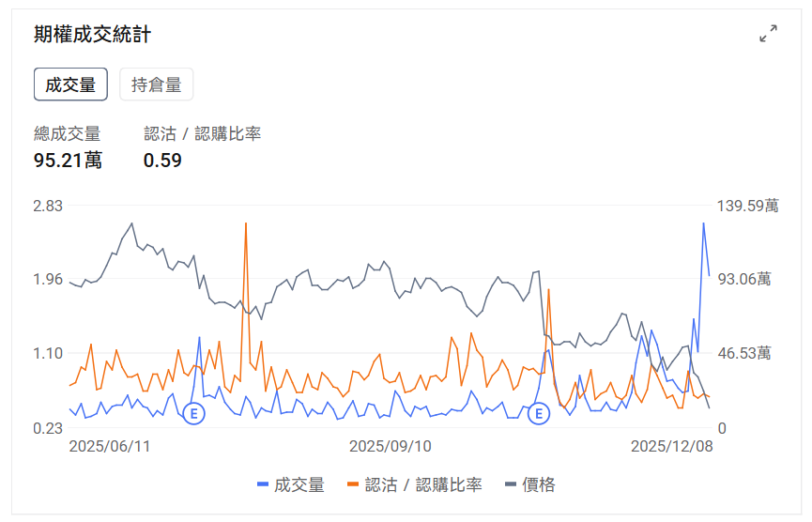The image size is (812, 522).
Task: Select the 2025/09/10 date label
Action: (x=390, y=446)
